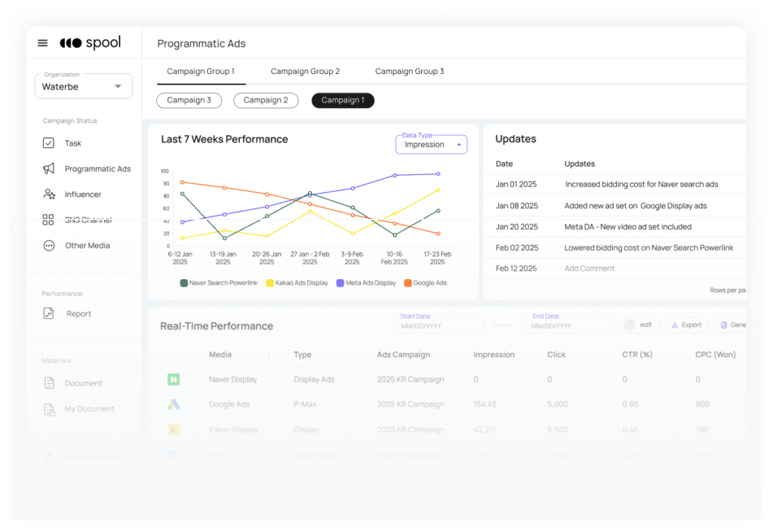Click the Meta purple point for 17-23 Feb
The width and height of the screenshot is (773, 532).
[x=438, y=174]
